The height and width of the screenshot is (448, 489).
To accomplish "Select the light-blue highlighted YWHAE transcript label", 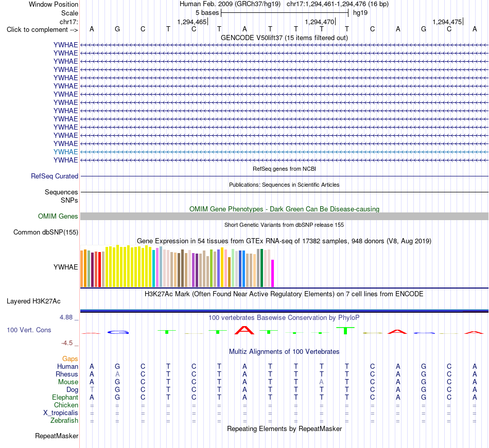I will point(65,152).
